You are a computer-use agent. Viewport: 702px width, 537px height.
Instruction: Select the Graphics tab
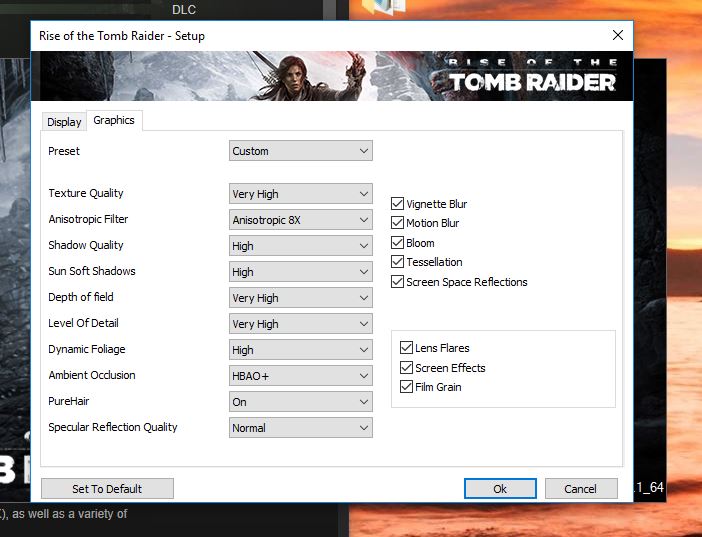[114, 120]
